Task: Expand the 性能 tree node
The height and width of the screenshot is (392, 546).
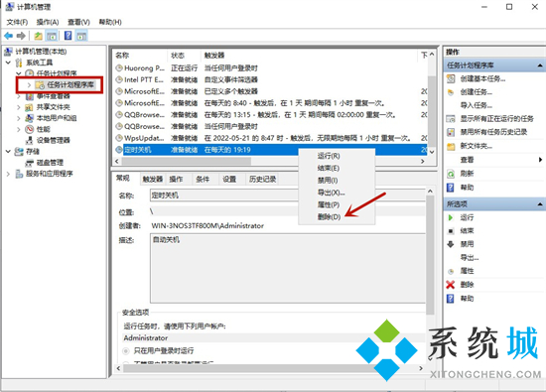Action: [19, 129]
